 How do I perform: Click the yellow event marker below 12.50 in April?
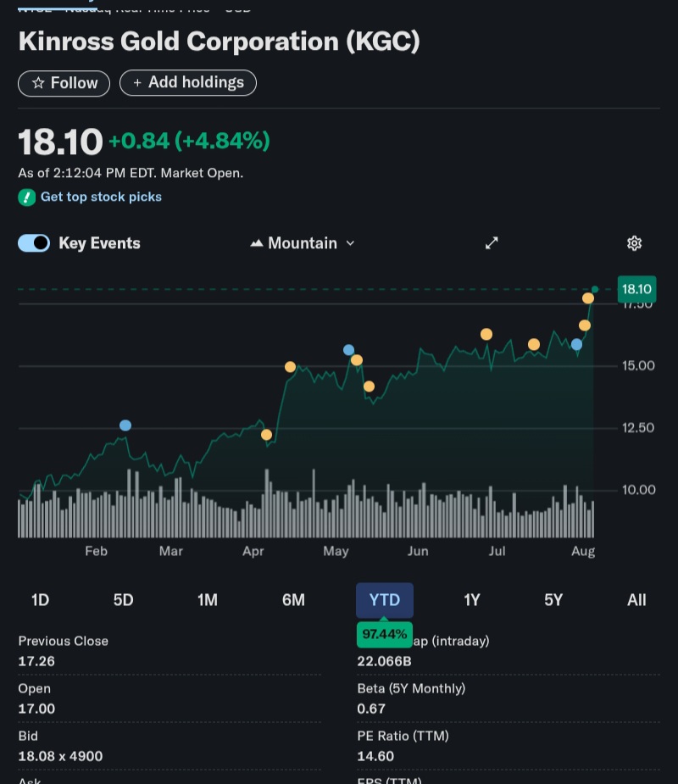pos(266,435)
